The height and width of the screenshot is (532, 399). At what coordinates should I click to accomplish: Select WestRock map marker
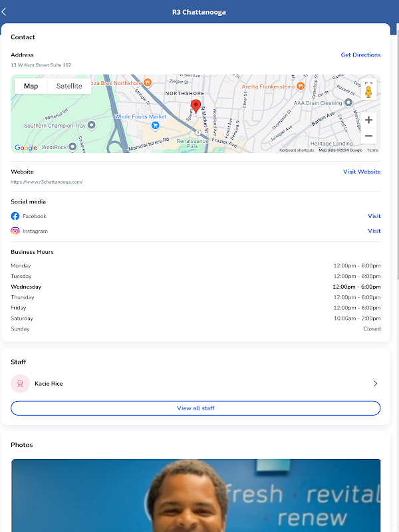coord(72,147)
